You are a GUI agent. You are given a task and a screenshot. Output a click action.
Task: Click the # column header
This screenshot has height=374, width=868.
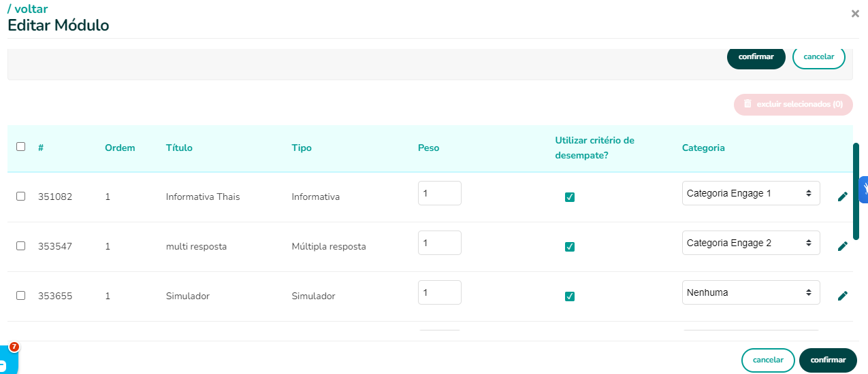(41, 148)
